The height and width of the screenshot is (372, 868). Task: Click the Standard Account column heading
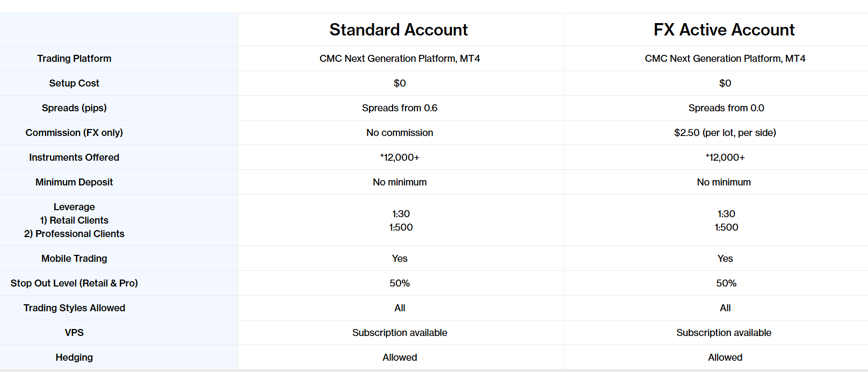pyautogui.click(x=399, y=30)
